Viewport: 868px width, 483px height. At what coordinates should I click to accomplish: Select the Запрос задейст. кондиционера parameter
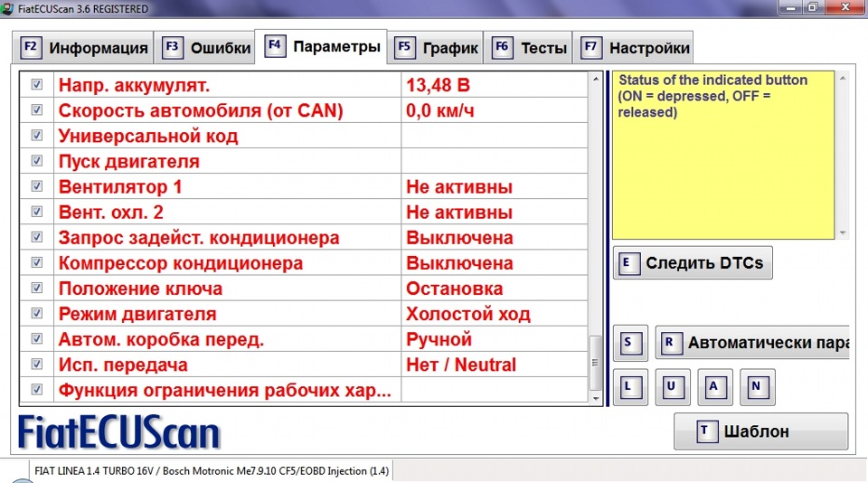[x=199, y=238]
